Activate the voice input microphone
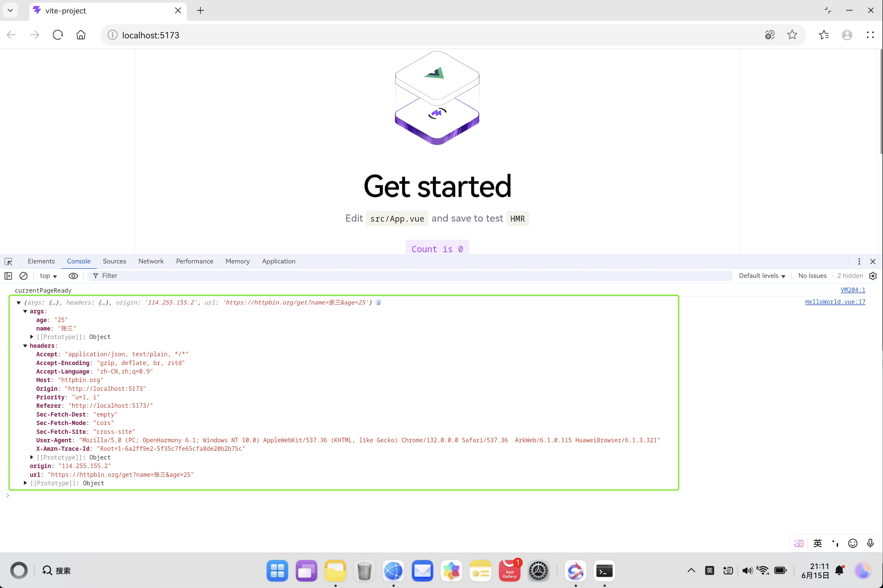Viewport: 883px width, 588px height. point(870,543)
